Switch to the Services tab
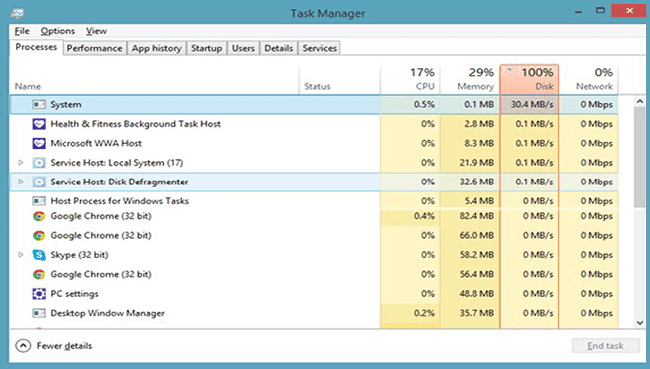 pyautogui.click(x=319, y=48)
